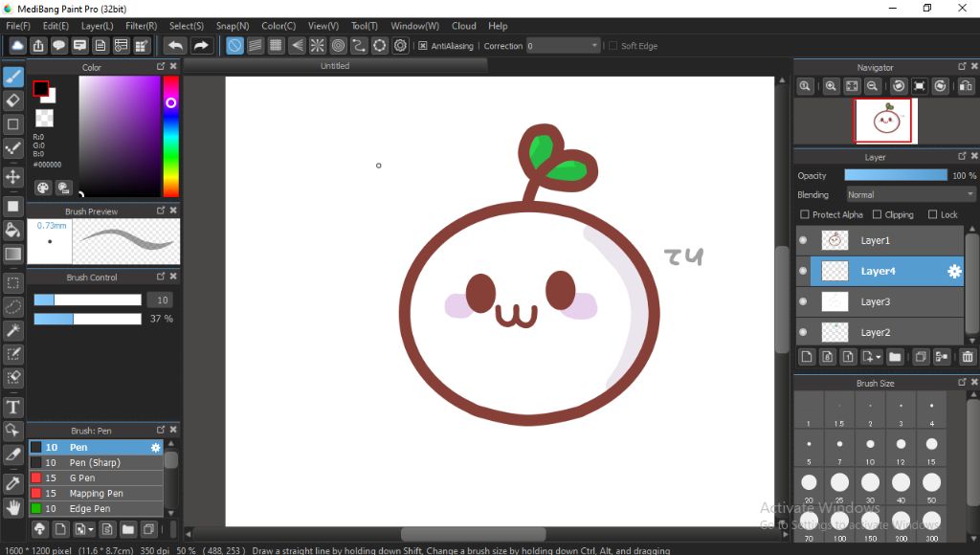Hide Layer2 visibility dot
The width and height of the screenshot is (980, 555).
803,332
